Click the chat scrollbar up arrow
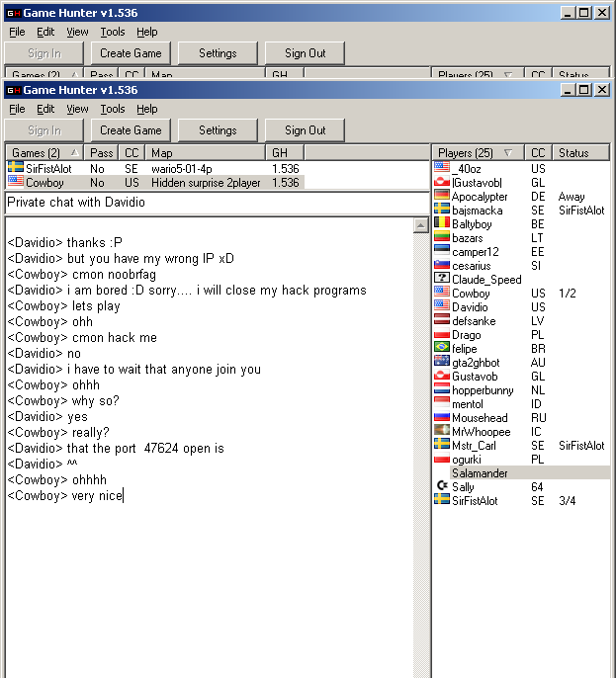 point(420,225)
